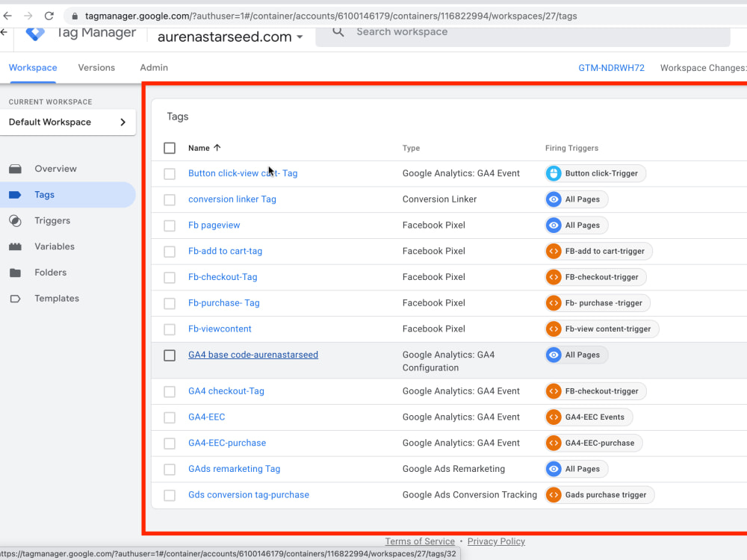Image resolution: width=747 pixels, height=560 pixels.
Task: Check the GA4 base code-aurenastarseed checkbox
Action: coord(170,355)
